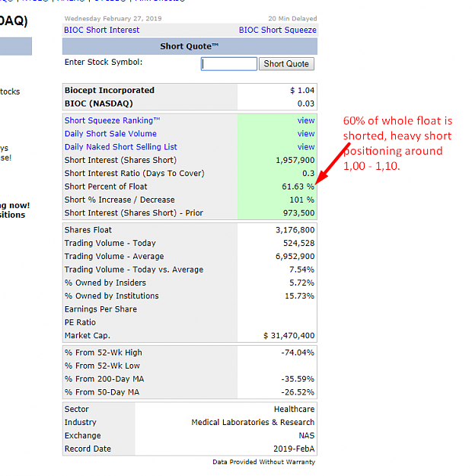This screenshot has width=472, height=476.
Task: Select the price change value 0.03
Action: [306, 104]
